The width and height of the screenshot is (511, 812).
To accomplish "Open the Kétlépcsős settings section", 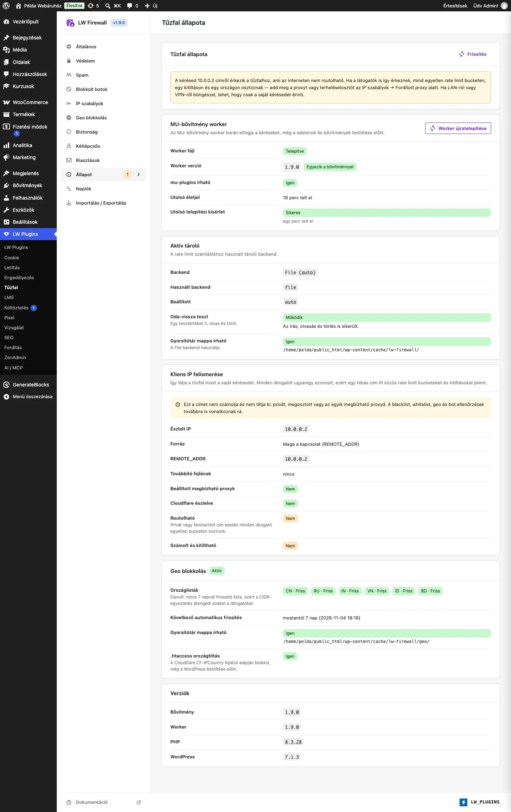I will [x=104, y=146].
